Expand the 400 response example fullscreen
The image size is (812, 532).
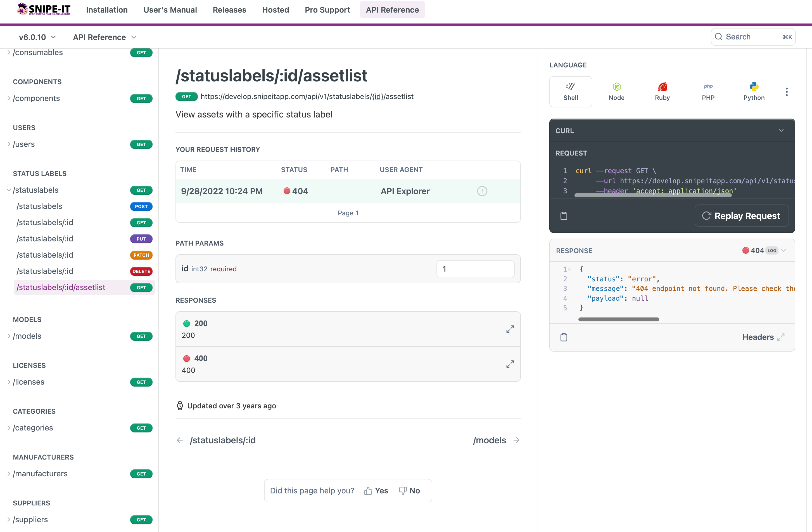pyautogui.click(x=510, y=364)
